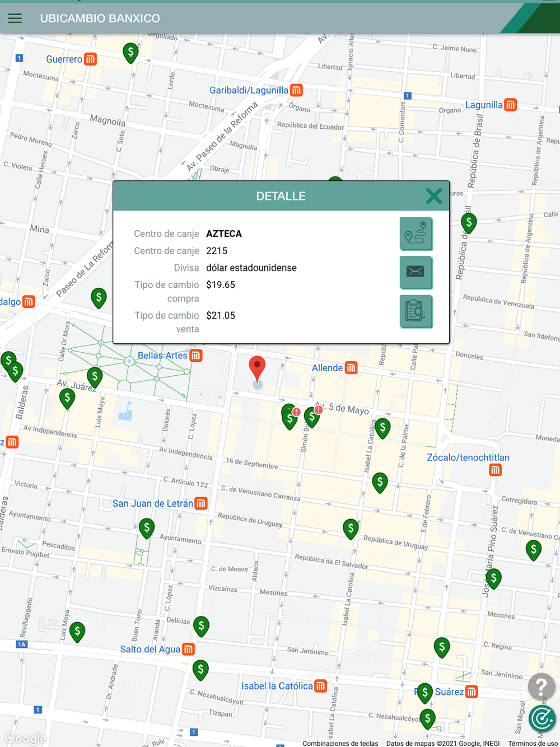This screenshot has width=560, height=747.
Task: Close the DETALLE dialog
Action: [434, 196]
